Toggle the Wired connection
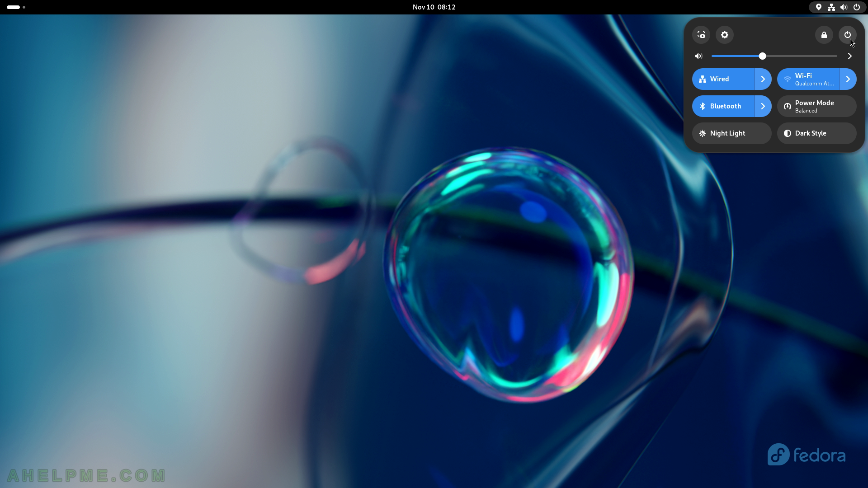Image resolution: width=868 pixels, height=488 pixels. tap(723, 79)
